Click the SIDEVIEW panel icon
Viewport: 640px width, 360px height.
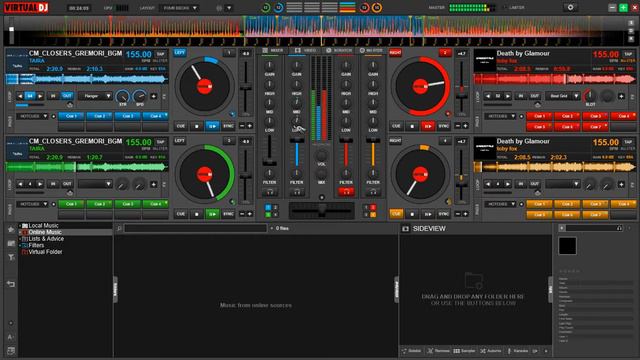pos(405,229)
